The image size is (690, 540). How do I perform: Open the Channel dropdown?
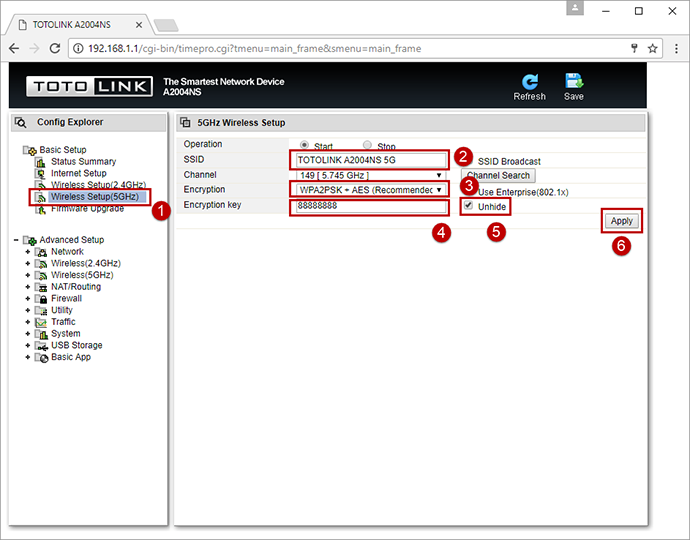[371, 175]
